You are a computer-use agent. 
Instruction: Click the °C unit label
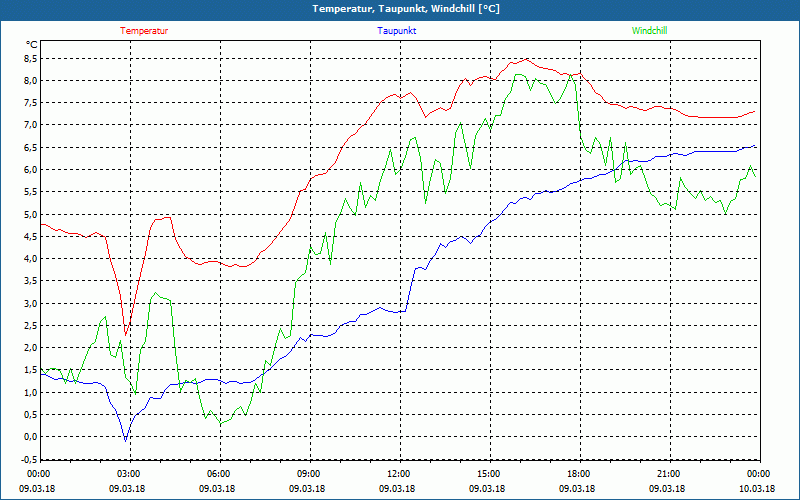tap(31, 45)
